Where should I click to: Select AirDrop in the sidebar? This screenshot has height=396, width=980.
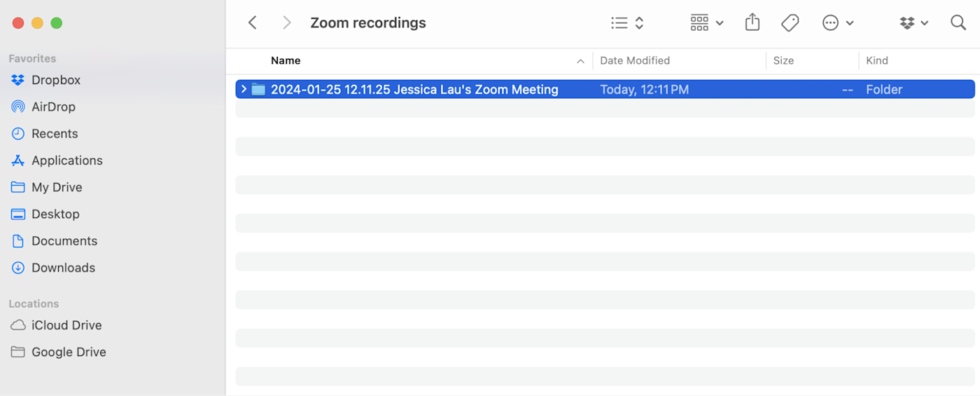point(53,107)
